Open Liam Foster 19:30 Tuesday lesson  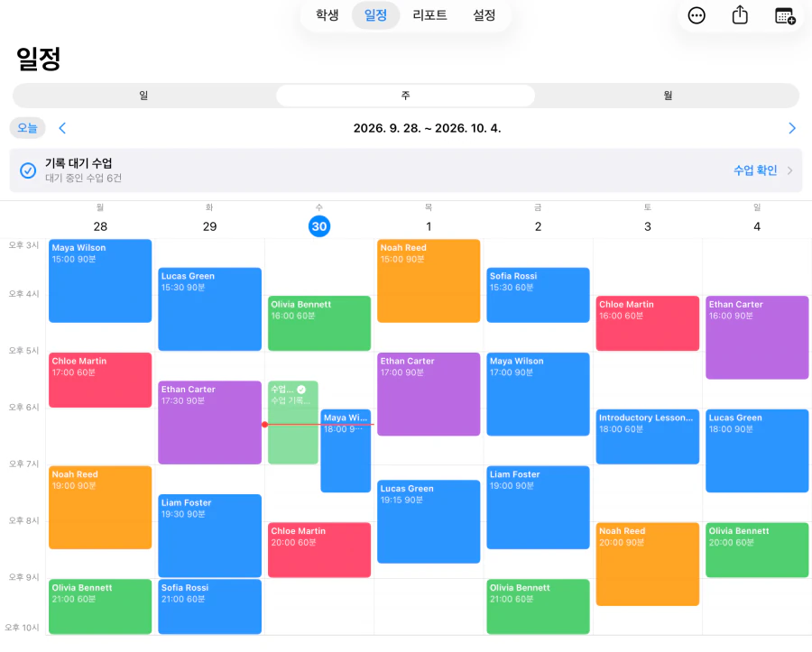209,536
